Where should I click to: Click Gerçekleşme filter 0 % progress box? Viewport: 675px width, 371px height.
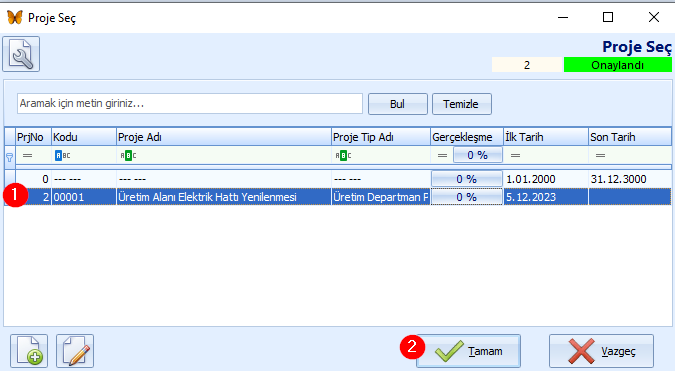click(477, 155)
